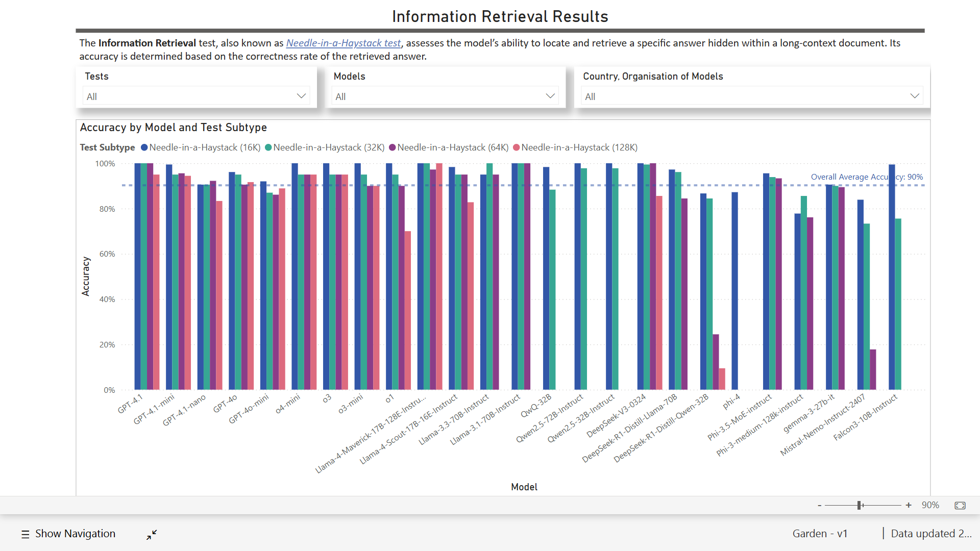
Task: Click the GPT-4o axis label
Action: 225,403
